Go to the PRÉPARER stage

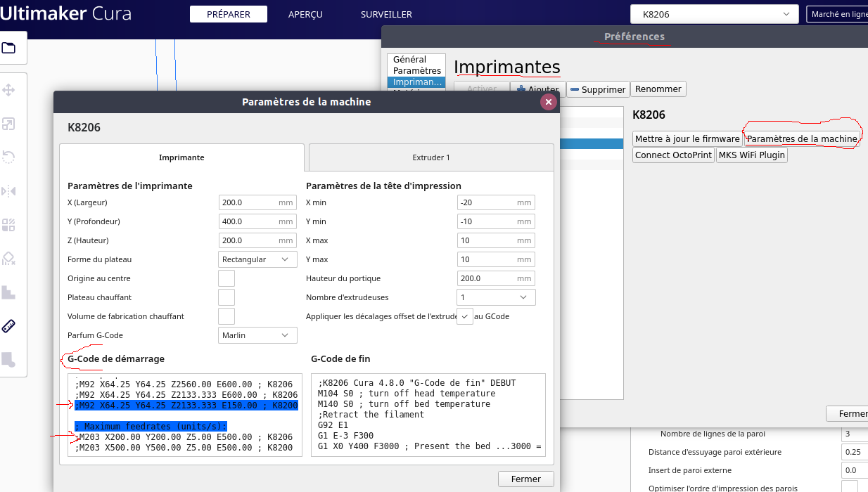point(229,14)
